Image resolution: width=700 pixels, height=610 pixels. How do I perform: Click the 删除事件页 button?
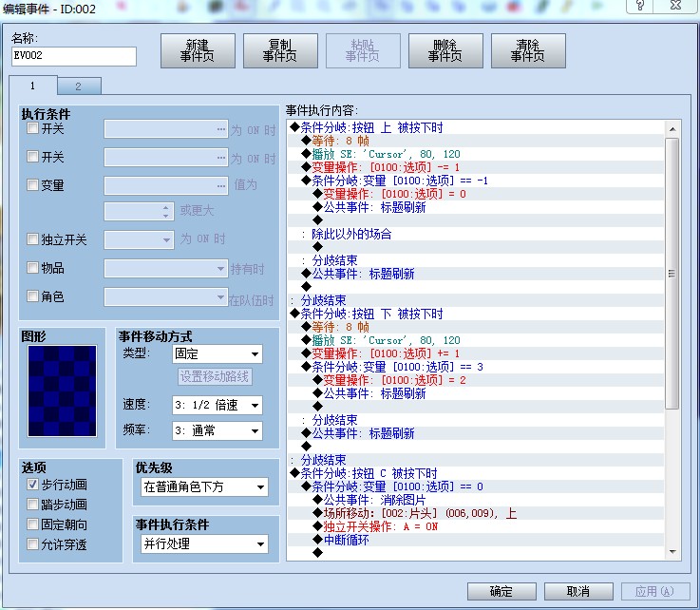tap(445, 51)
